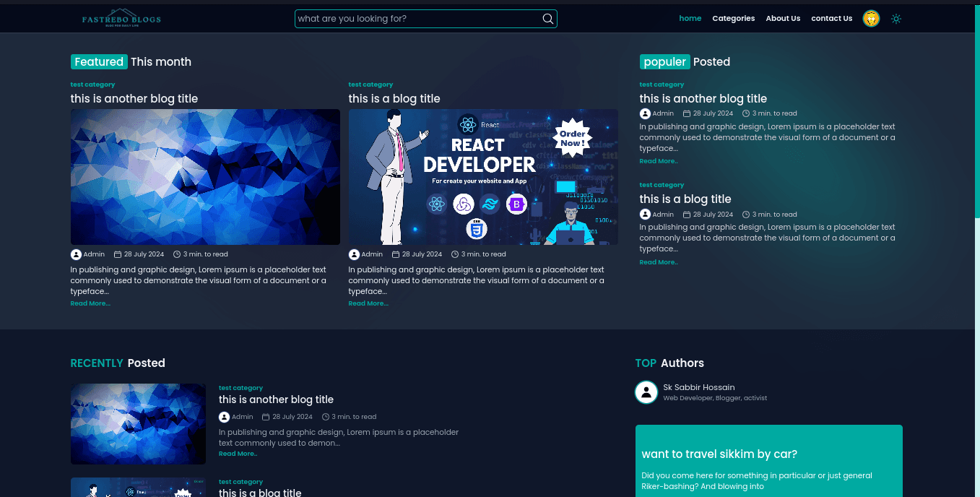This screenshot has width=980, height=497.
Task: Click Admin avatar under the React Developer post
Action: tap(354, 254)
